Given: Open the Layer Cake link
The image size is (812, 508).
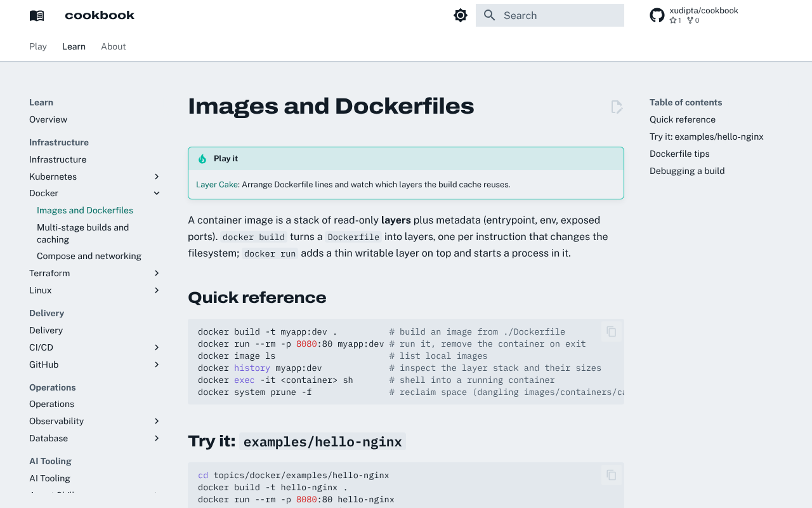Looking at the screenshot, I should pos(217,185).
